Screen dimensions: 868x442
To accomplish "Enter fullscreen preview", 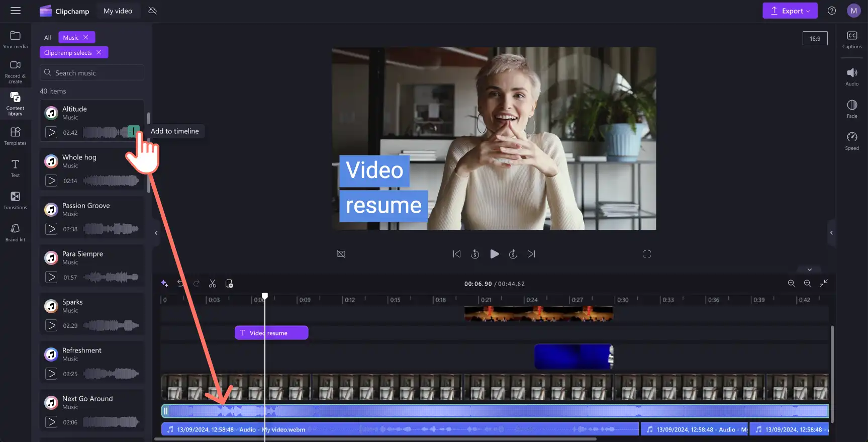I will point(647,254).
